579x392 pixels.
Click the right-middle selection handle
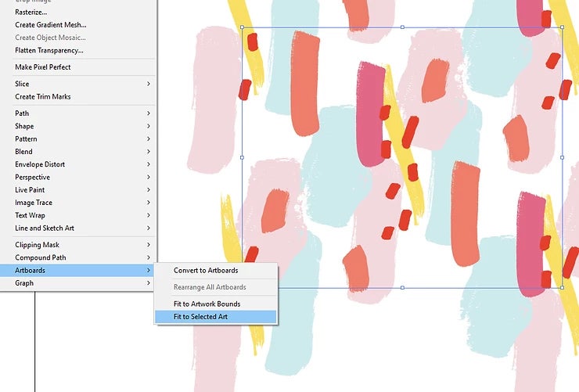[562, 157]
